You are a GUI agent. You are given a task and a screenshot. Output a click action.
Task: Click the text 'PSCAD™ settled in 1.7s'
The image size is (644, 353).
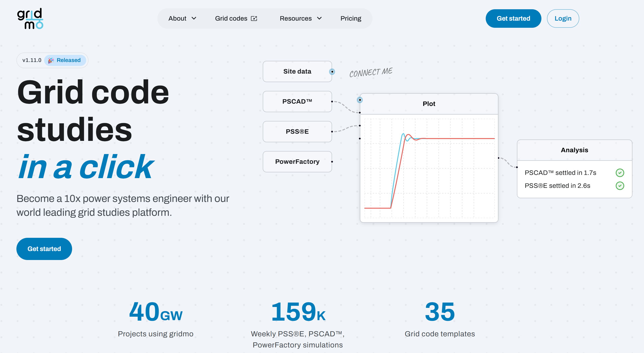click(x=560, y=173)
